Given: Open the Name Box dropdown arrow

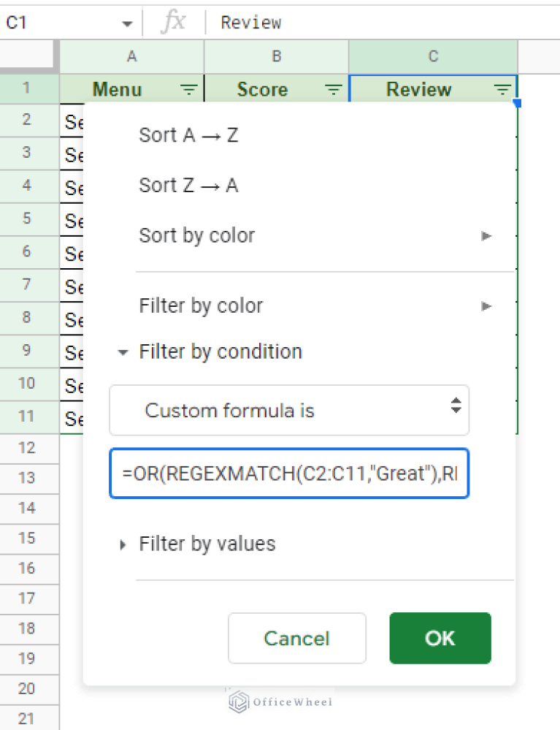Looking at the screenshot, I should [x=126, y=22].
